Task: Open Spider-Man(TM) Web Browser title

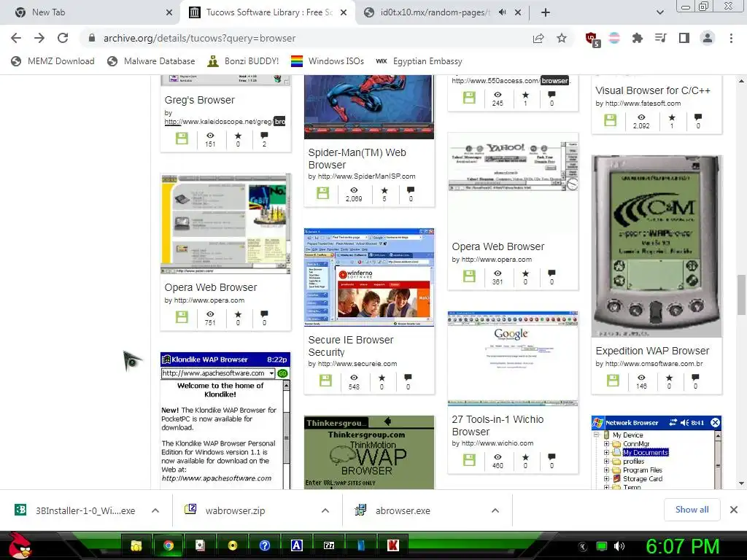Action: click(357, 158)
